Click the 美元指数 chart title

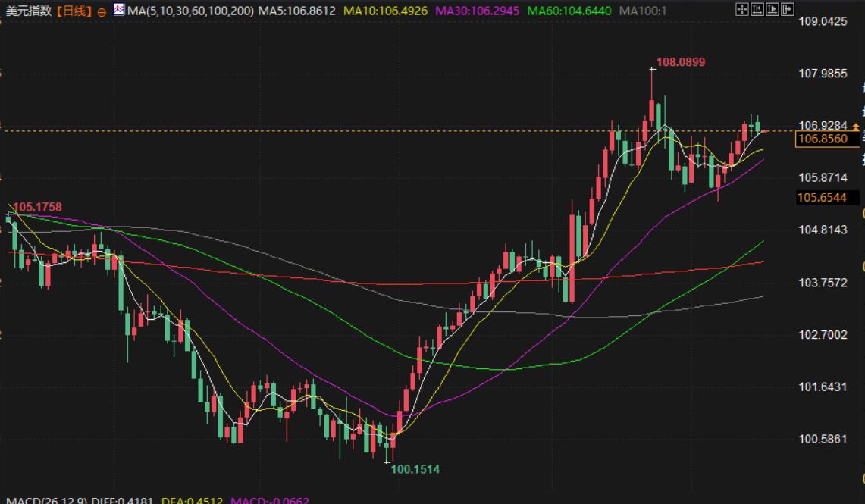[x=27, y=11]
